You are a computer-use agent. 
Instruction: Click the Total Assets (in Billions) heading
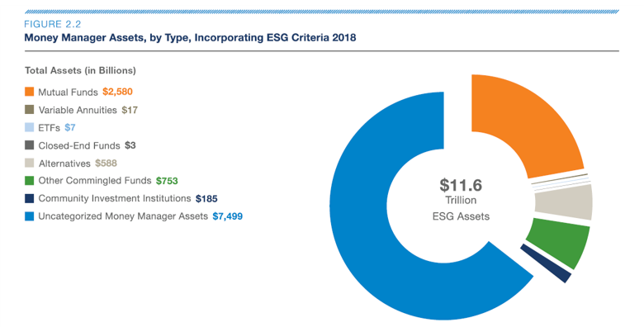80,71
